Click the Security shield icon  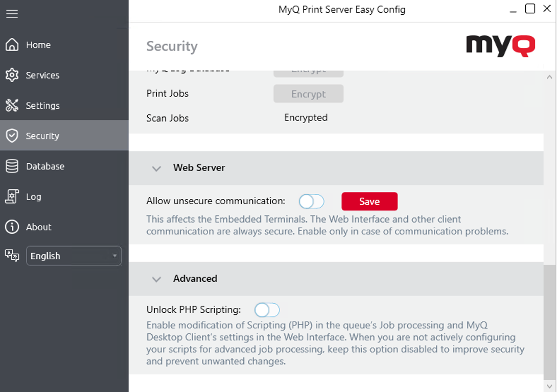12,135
